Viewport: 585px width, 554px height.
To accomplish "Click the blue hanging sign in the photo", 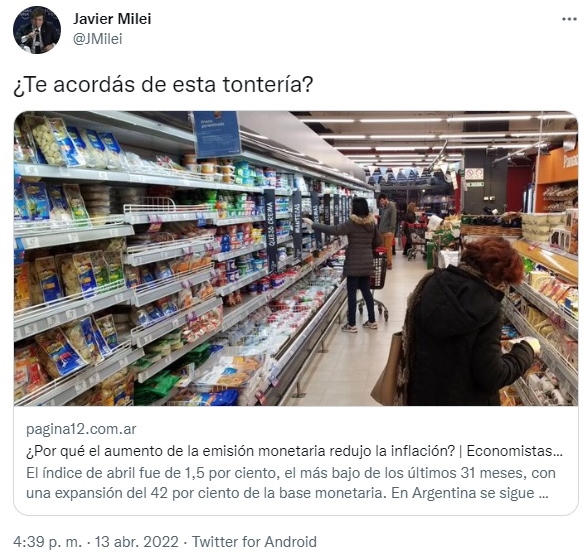I will point(217,134).
